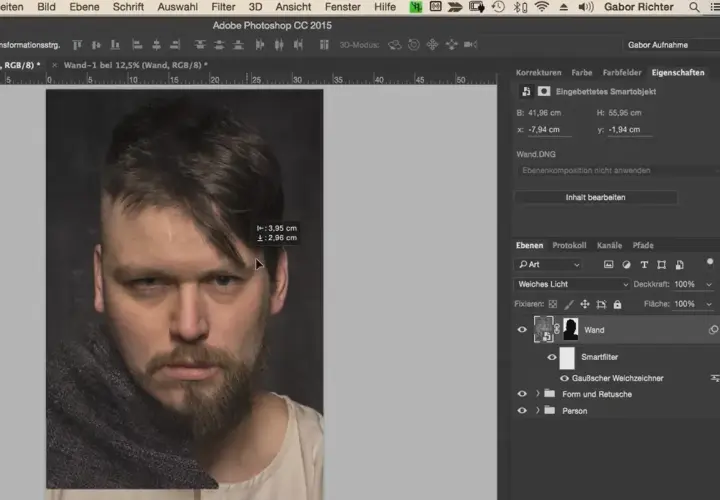Toggle lock position icon
The width and height of the screenshot is (720, 500).
pos(585,304)
